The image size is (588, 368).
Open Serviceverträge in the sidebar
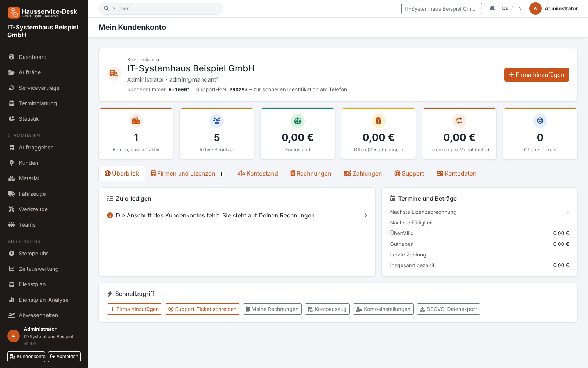[44, 88]
